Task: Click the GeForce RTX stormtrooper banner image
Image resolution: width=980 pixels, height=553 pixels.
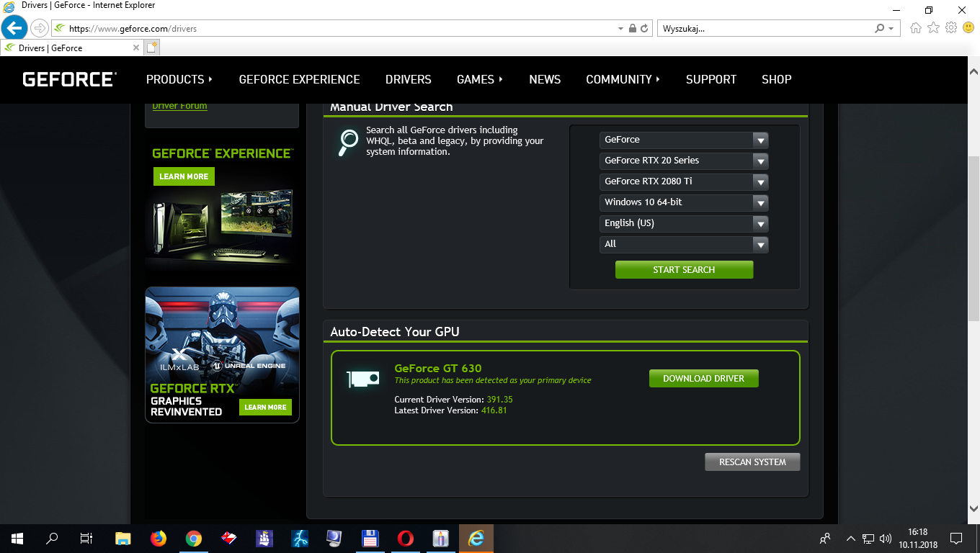Action: 222,355
